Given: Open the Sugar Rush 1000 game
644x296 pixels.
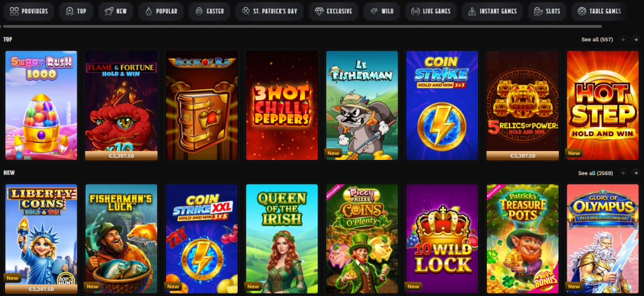Looking at the screenshot, I should [41, 105].
